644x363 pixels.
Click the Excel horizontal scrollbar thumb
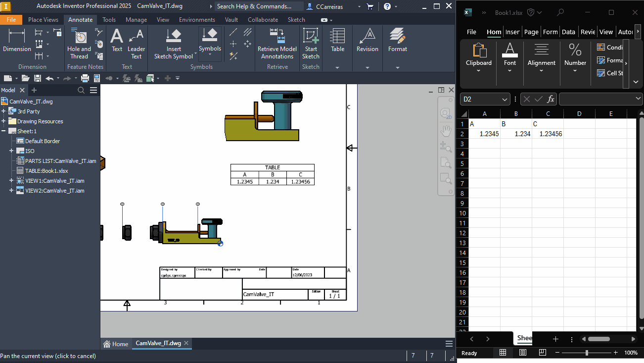tap(598, 339)
